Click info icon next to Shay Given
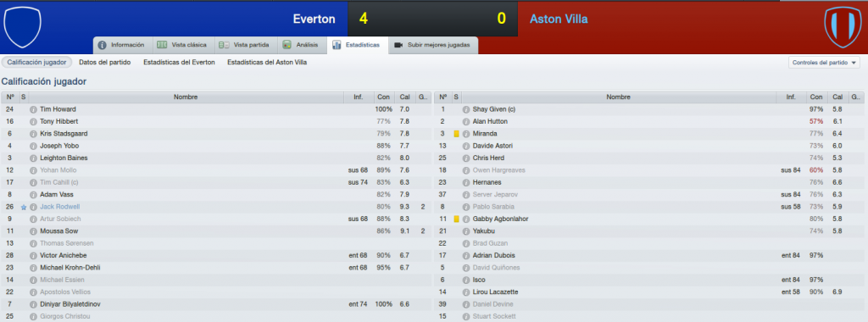868x322 pixels. (x=466, y=109)
